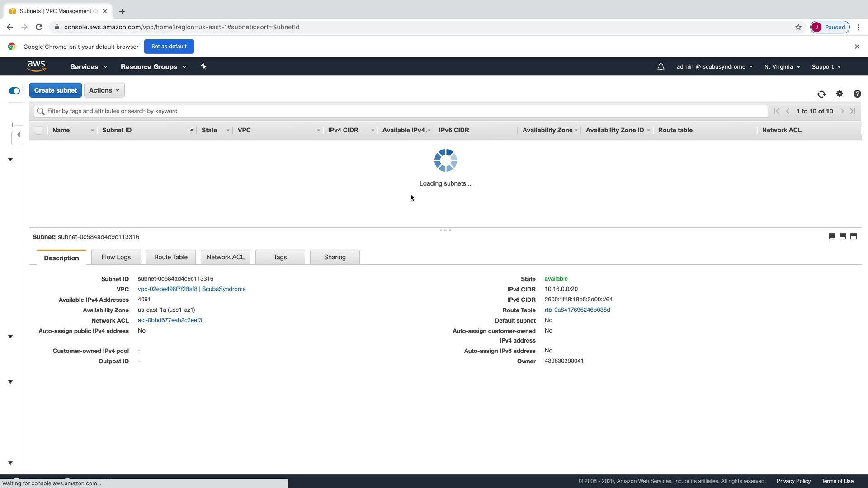
Task: Maximize the details pane using rightmost layout icon
Action: (x=854, y=236)
